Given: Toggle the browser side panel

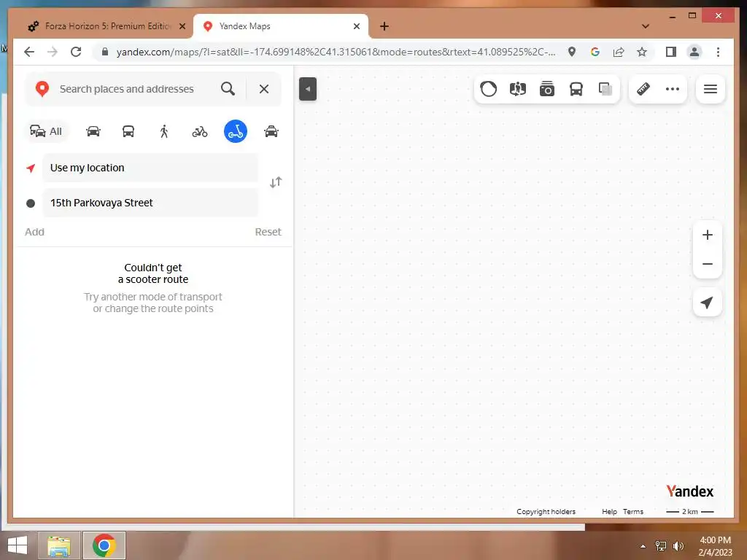Looking at the screenshot, I should tap(671, 52).
